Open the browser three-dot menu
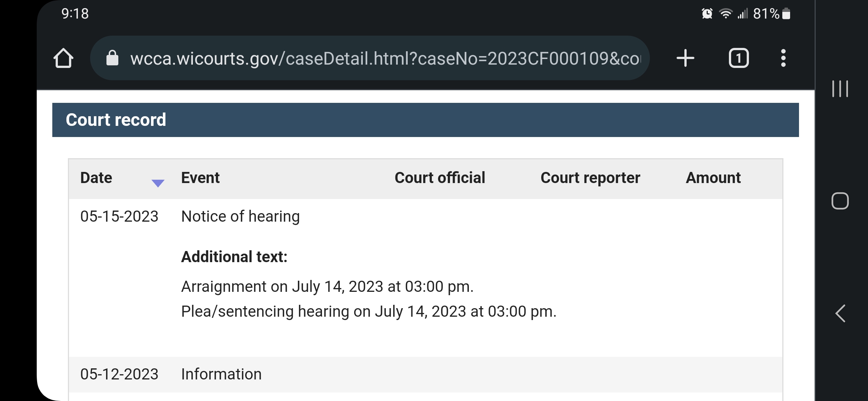Screen dimensions: 868x401 783,58
